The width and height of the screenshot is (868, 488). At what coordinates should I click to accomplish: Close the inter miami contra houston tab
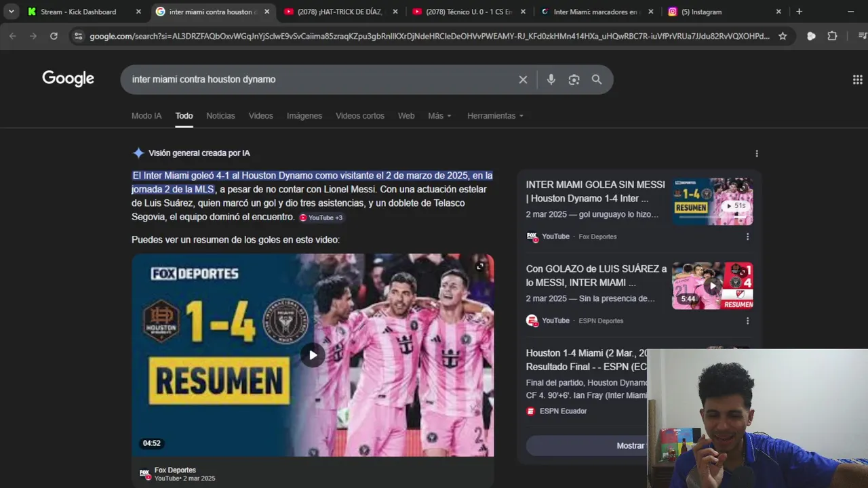coord(267,12)
